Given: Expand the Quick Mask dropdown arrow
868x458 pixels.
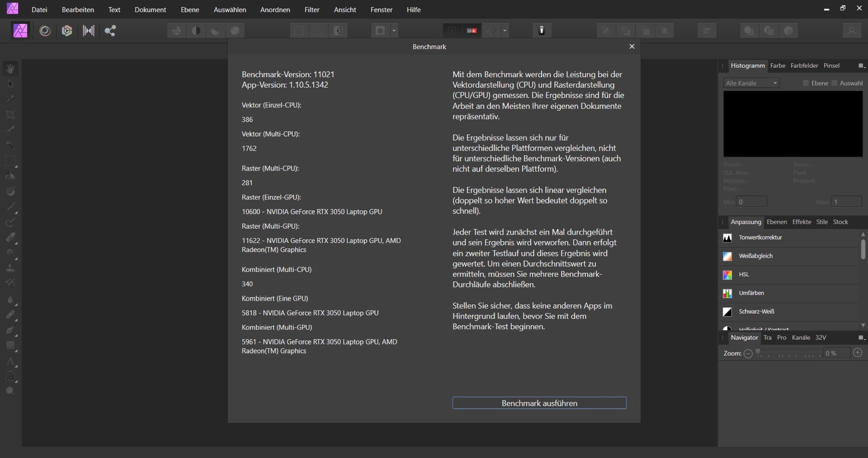Looking at the screenshot, I should tap(394, 31).
